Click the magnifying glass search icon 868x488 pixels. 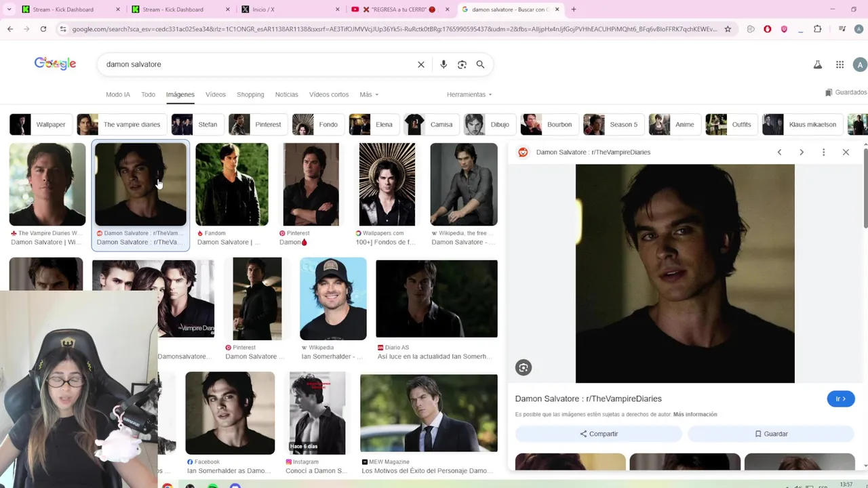[480, 64]
